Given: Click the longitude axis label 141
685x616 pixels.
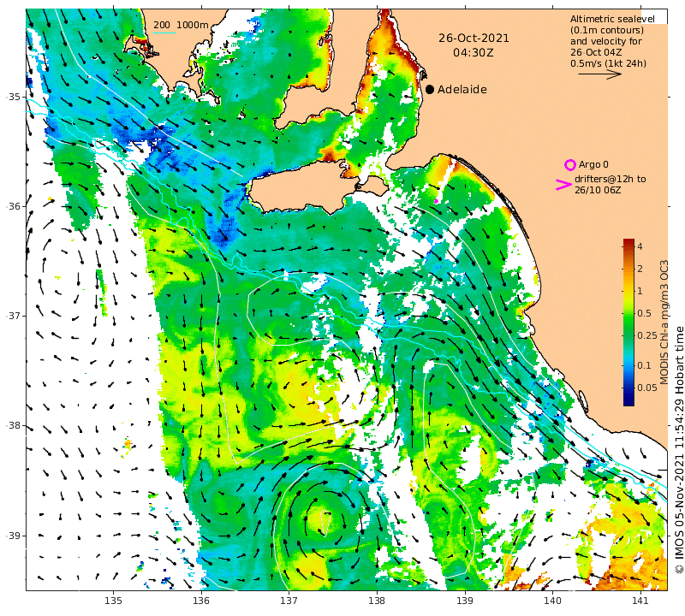Looking at the screenshot, I should 640,601.
